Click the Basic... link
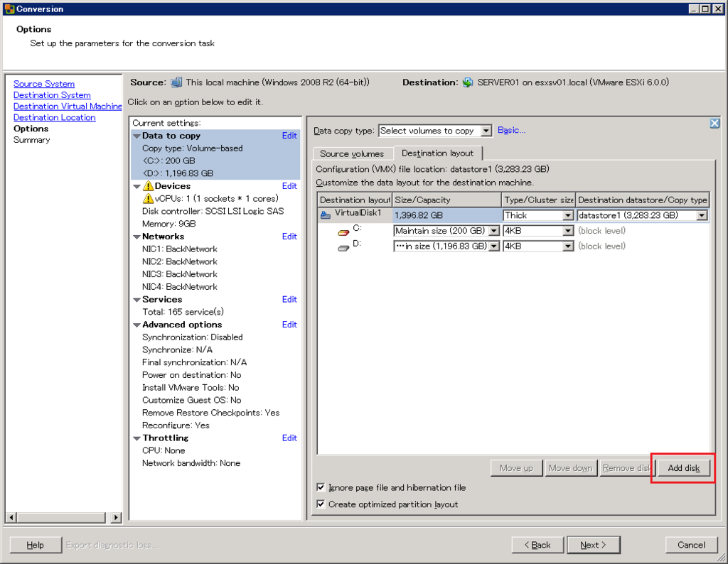This screenshot has height=564, width=728. pos(511,130)
